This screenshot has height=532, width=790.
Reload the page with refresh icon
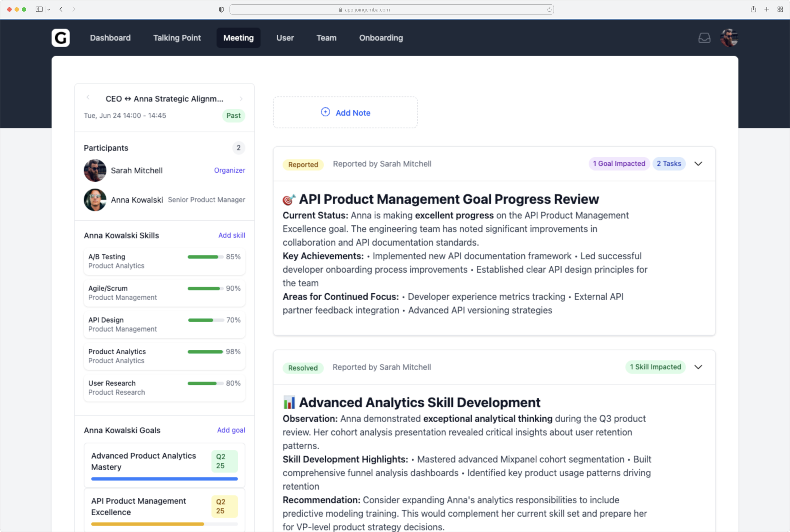click(549, 10)
